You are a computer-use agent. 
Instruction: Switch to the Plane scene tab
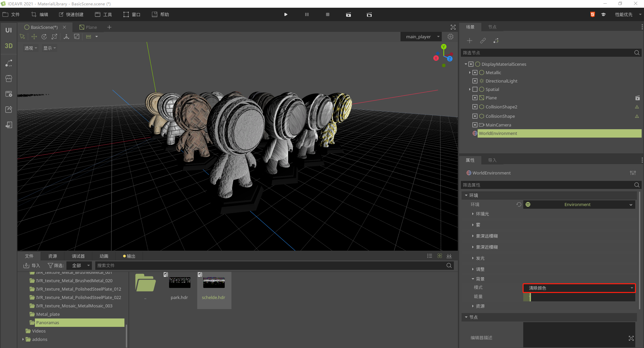point(88,27)
